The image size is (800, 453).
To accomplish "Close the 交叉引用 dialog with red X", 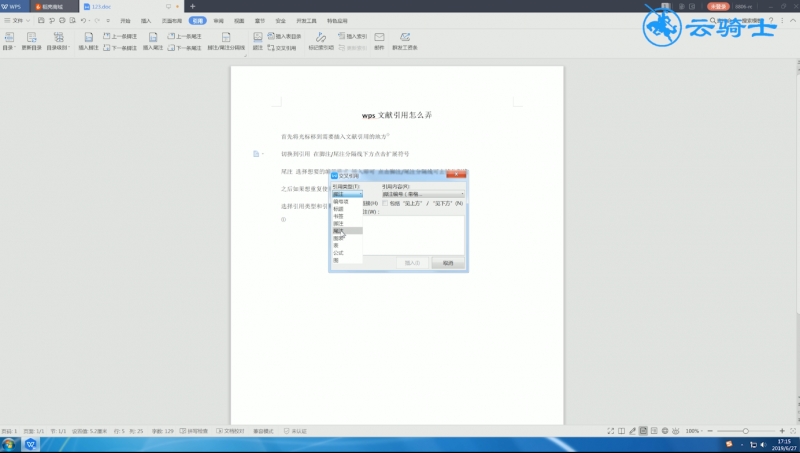I will tap(456, 174).
